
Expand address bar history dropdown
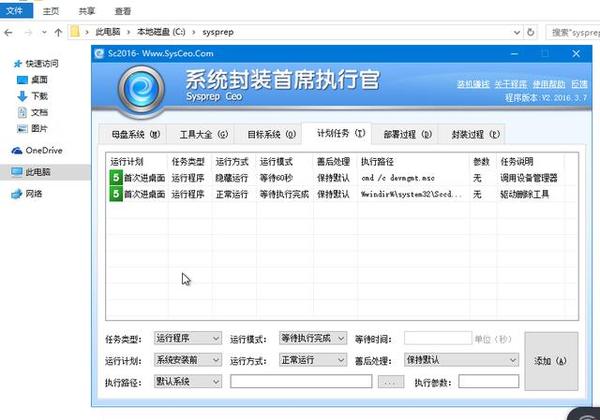517,33
